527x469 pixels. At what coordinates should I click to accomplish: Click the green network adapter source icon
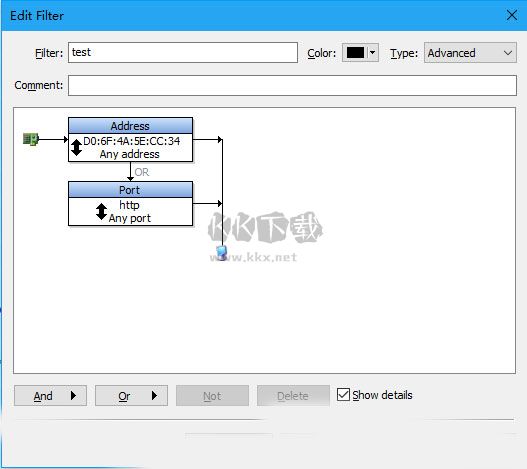(31, 139)
